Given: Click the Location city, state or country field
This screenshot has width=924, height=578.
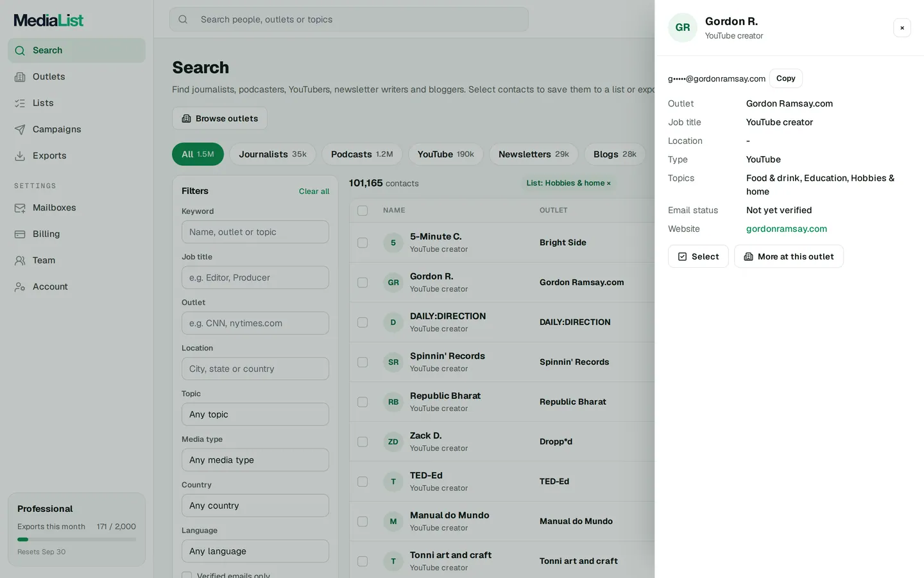Looking at the screenshot, I should (x=255, y=369).
